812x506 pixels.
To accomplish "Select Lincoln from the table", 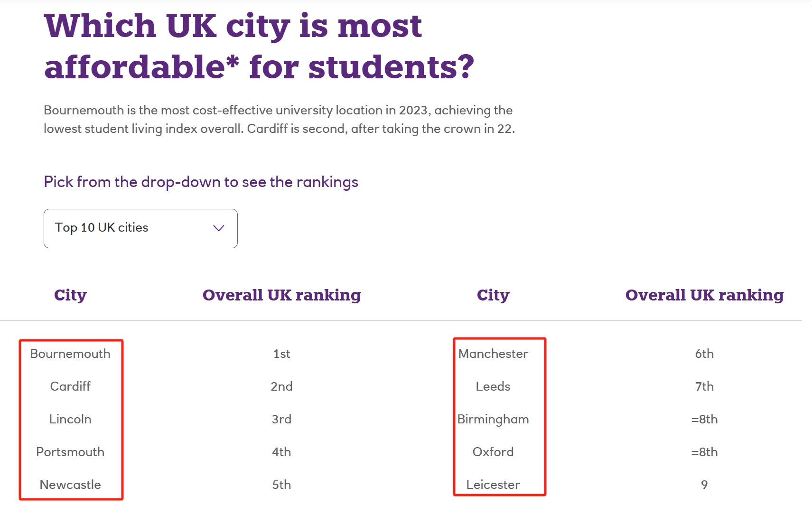I will 70,419.
